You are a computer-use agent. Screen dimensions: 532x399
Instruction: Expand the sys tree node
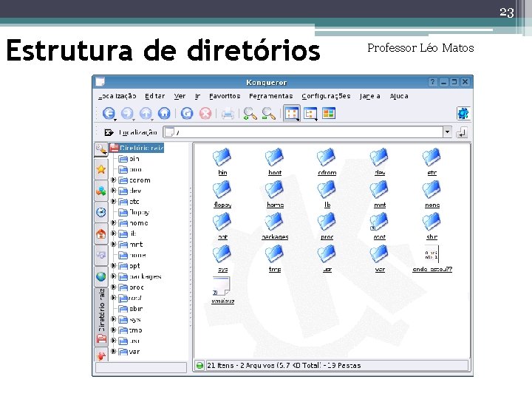point(114,319)
